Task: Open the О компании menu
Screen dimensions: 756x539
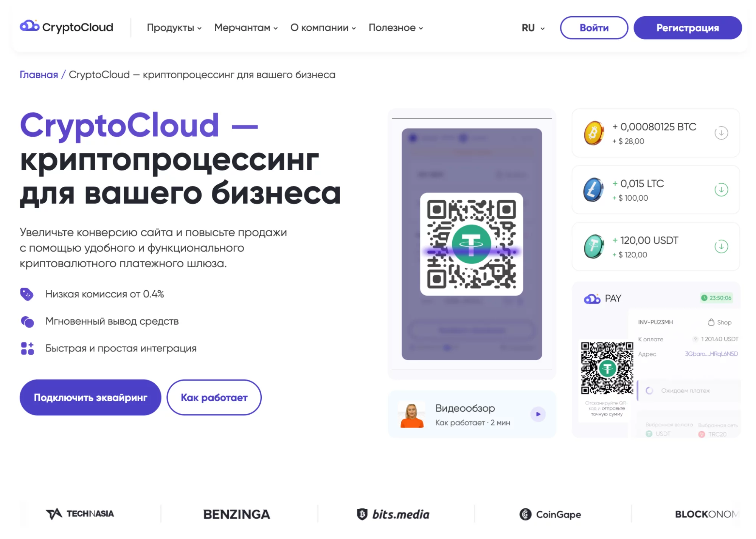Action: click(x=323, y=28)
